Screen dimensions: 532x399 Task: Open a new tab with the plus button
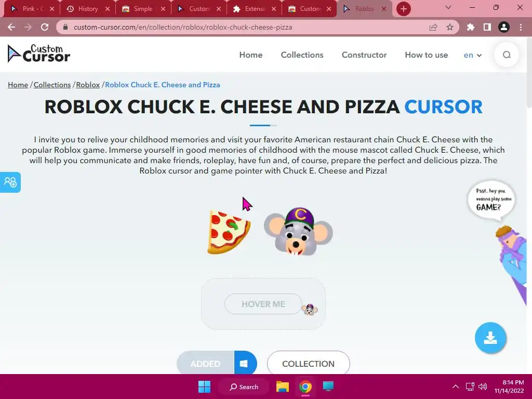coord(403,9)
